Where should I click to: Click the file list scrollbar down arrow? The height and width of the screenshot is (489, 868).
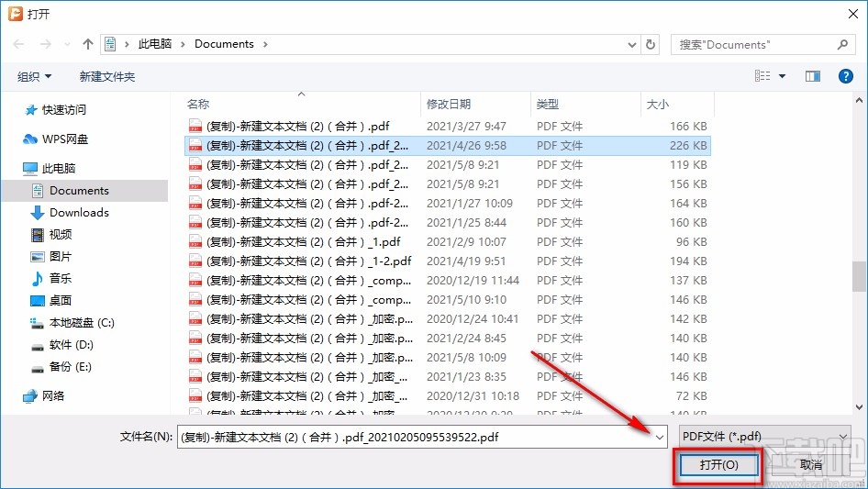[859, 407]
